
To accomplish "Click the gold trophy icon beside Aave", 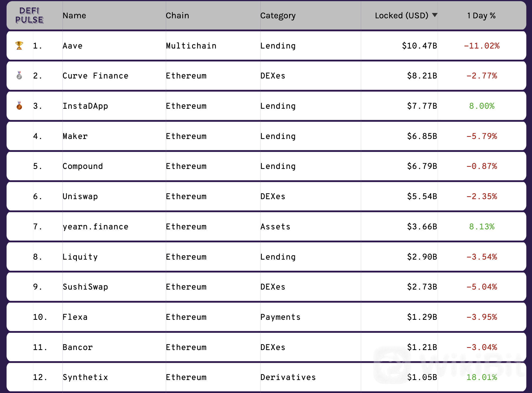I will click(19, 46).
